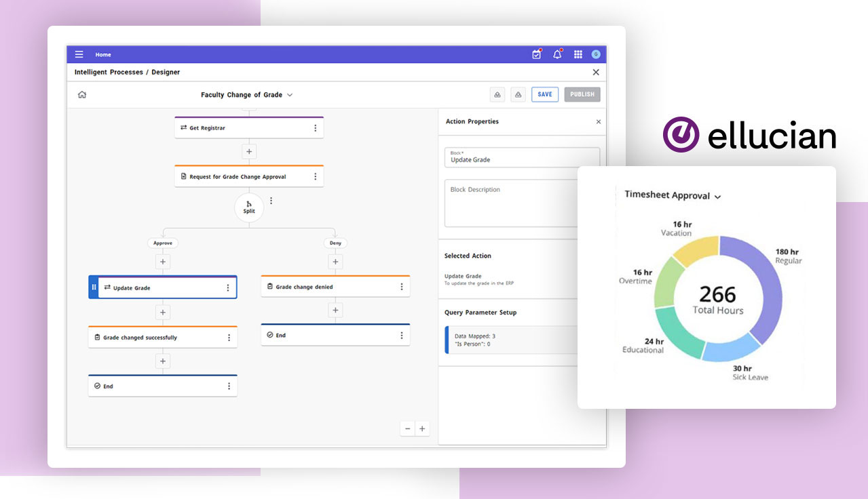The width and height of the screenshot is (868, 499).
Task: Click the notifications bell icon
Action: tap(557, 54)
